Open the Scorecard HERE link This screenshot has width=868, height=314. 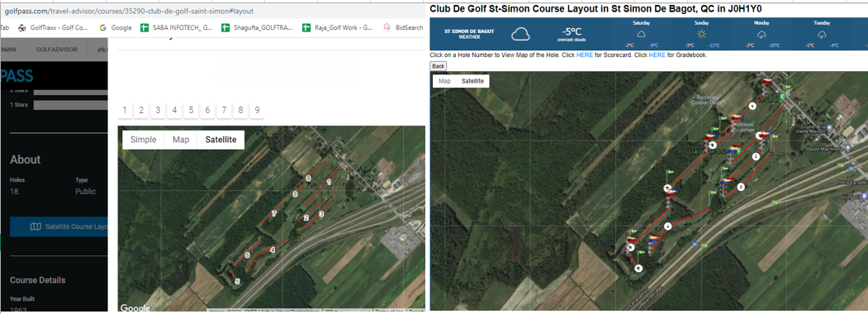pyautogui.click(x=585, y=55)
